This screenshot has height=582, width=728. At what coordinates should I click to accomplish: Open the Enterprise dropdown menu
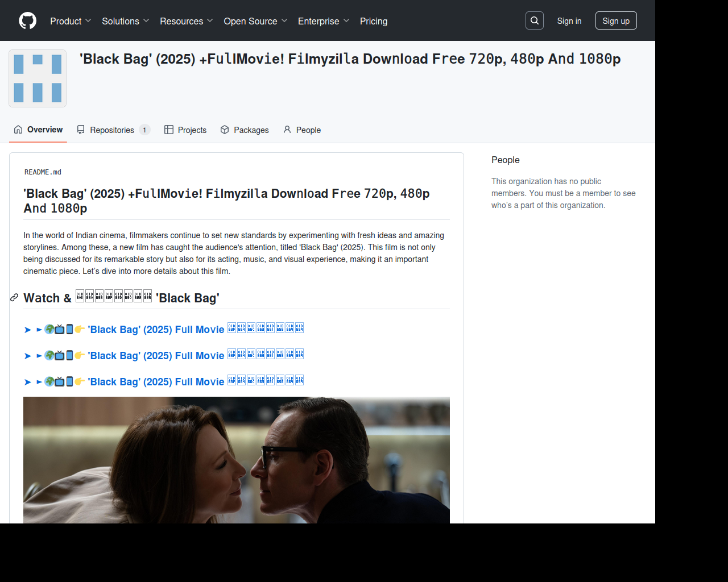pos(324,21)
